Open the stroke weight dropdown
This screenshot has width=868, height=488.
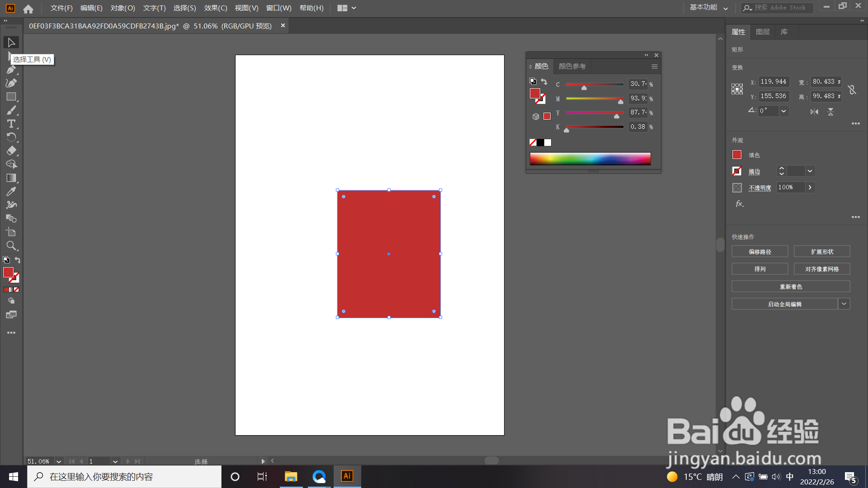tap(810, 171)
